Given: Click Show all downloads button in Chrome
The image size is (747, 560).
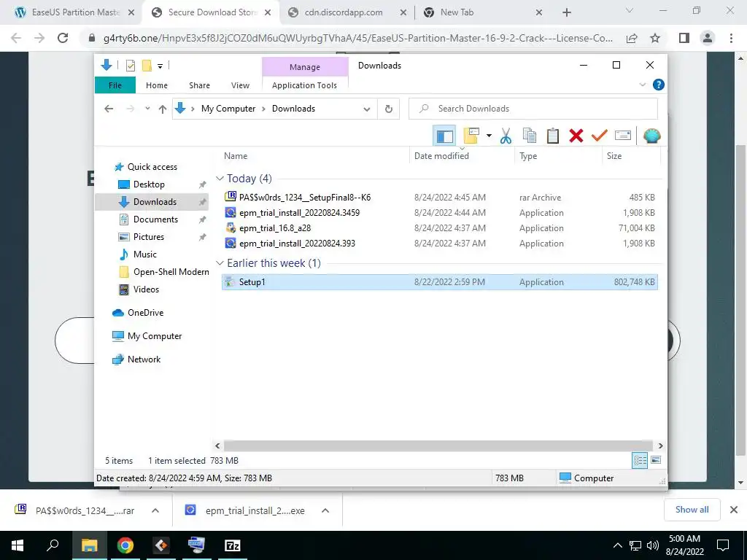Looking at the screenshot, I should click(692, 510).
